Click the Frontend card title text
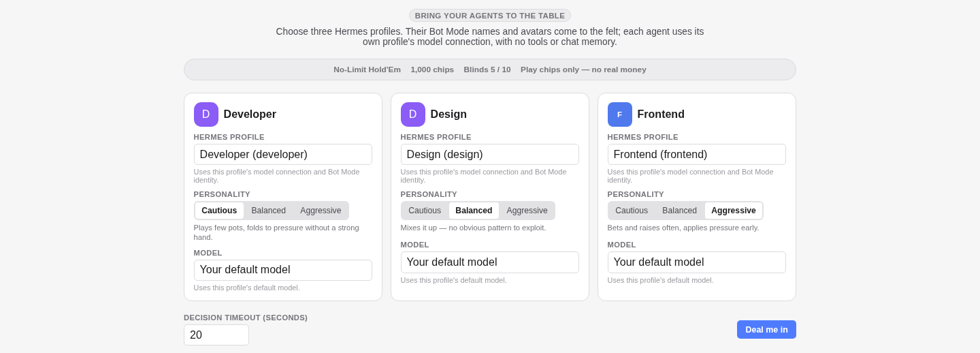980x353 pixels. tap(661, 114)
